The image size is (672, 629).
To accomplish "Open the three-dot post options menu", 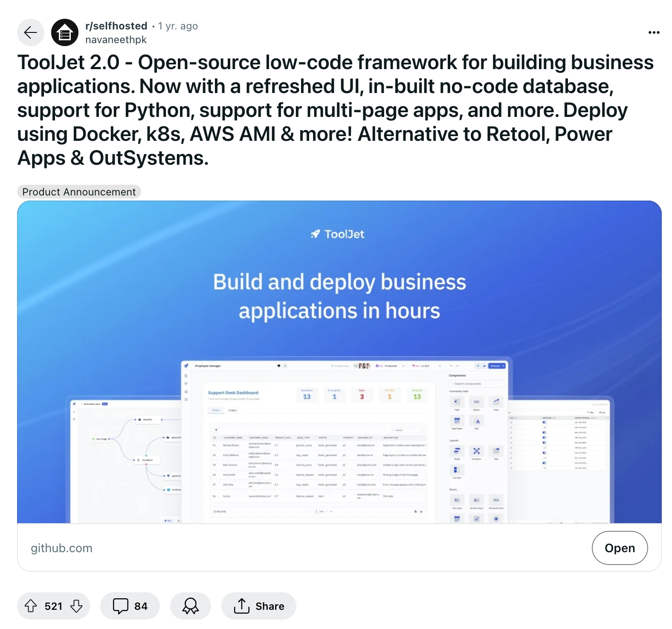I will 653,32.
